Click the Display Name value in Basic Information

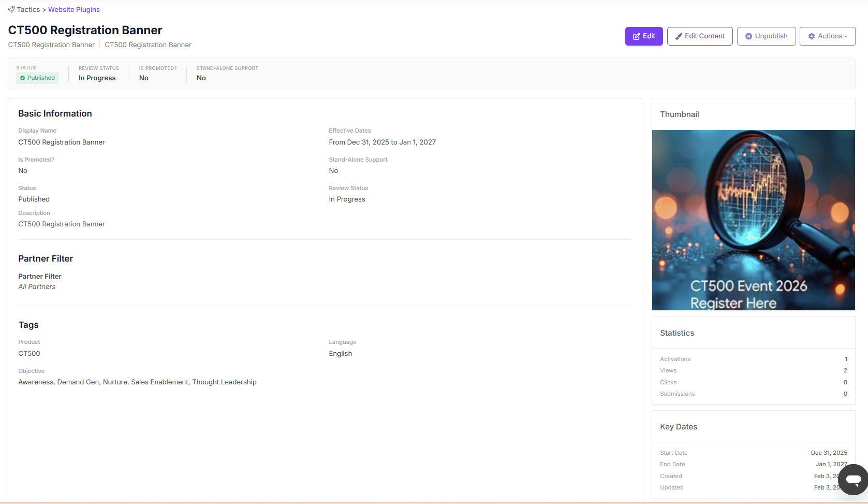(x=62, y=142)
